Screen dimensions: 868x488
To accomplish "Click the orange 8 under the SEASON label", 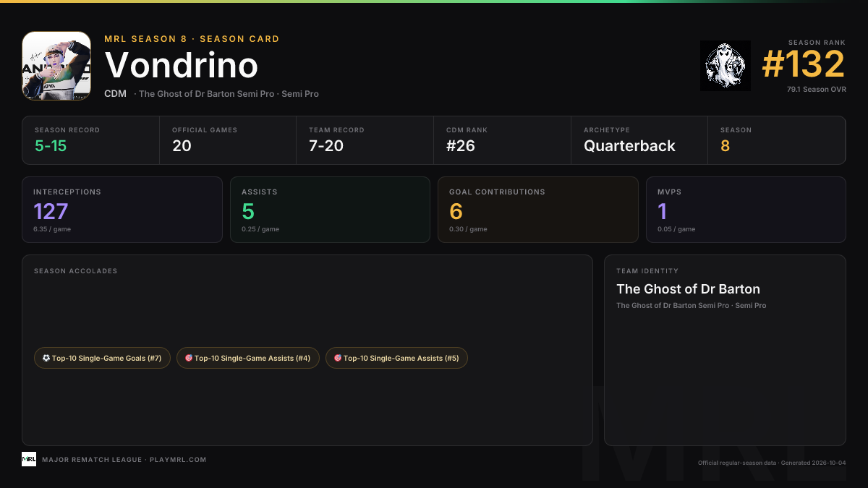I will click(725, 146).
